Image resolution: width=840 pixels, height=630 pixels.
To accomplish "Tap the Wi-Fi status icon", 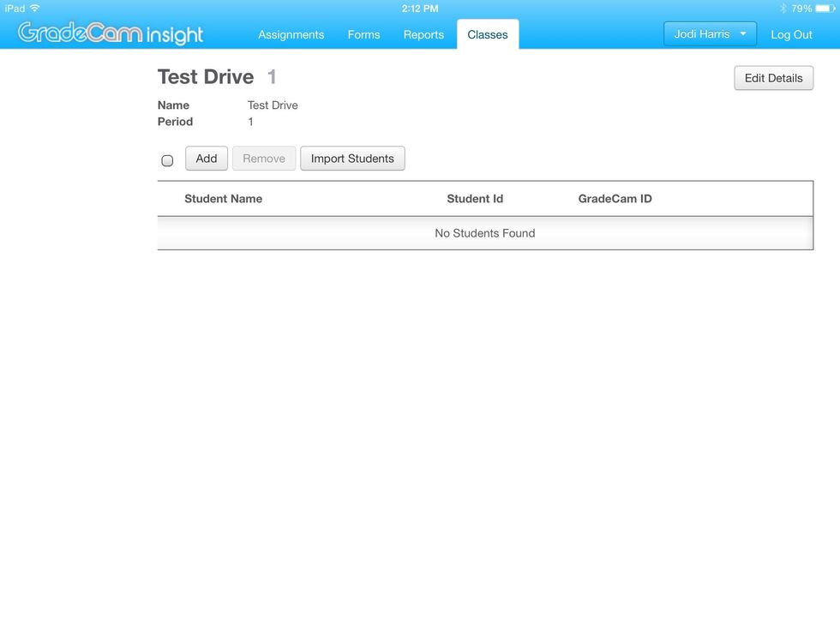I will [35, 8].
